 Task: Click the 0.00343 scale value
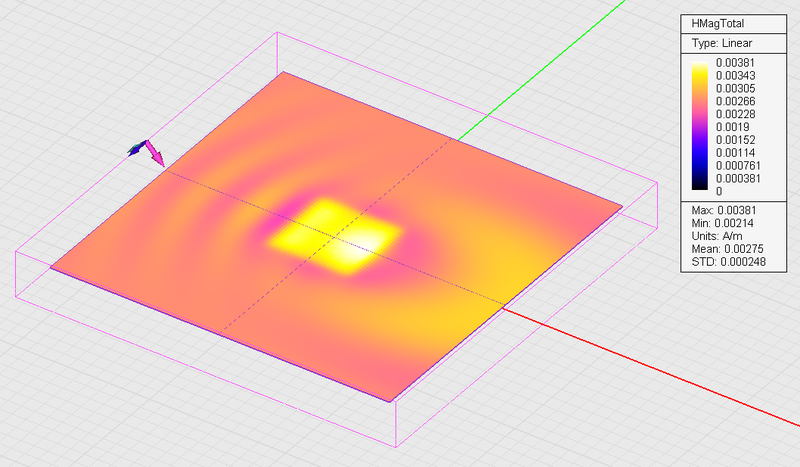point(735,76)
